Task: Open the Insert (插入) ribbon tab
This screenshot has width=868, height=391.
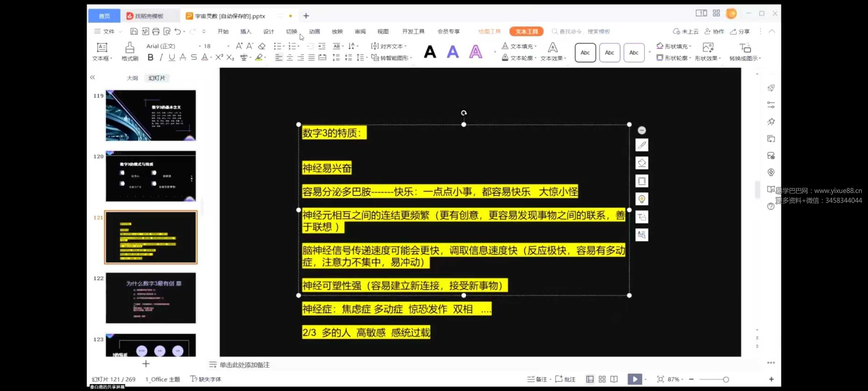Action: (246, 31)
